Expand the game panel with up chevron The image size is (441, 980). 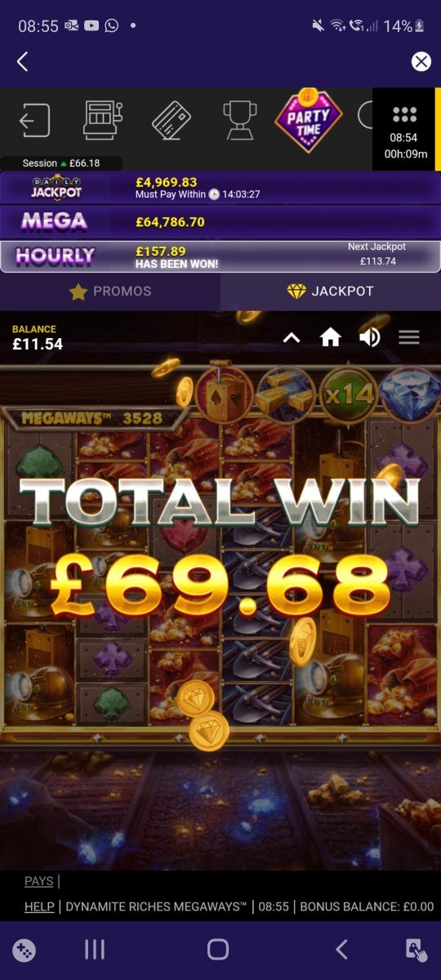coord(292,338)
